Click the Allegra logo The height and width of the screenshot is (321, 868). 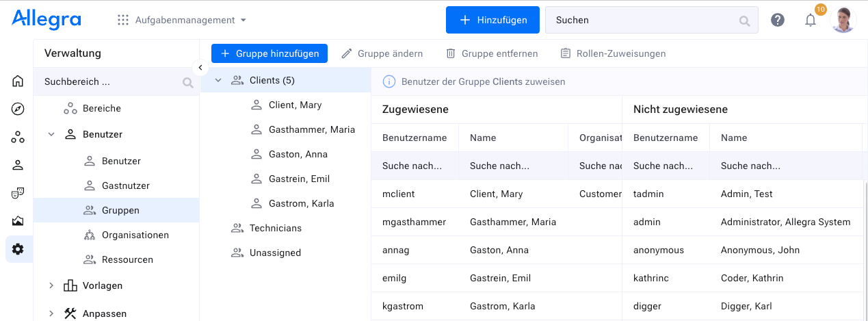(x=47, y=20)
